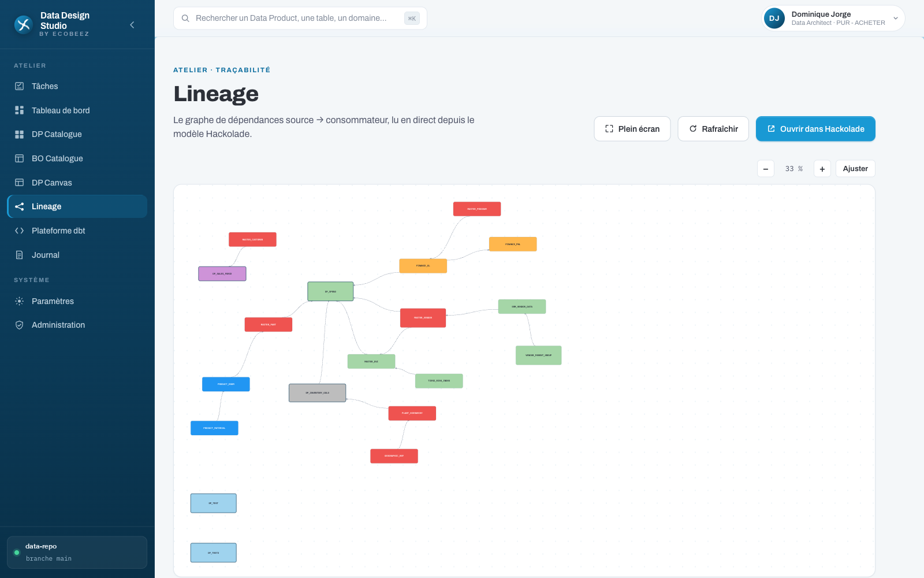
Task: Select the light blue DP_TEST2 node
Action: [214, 553]
